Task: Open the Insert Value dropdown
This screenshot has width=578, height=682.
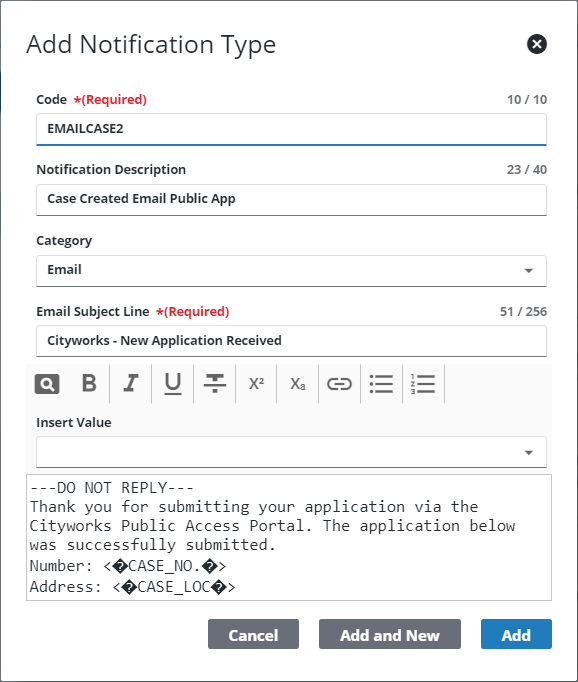Action: 291,452
